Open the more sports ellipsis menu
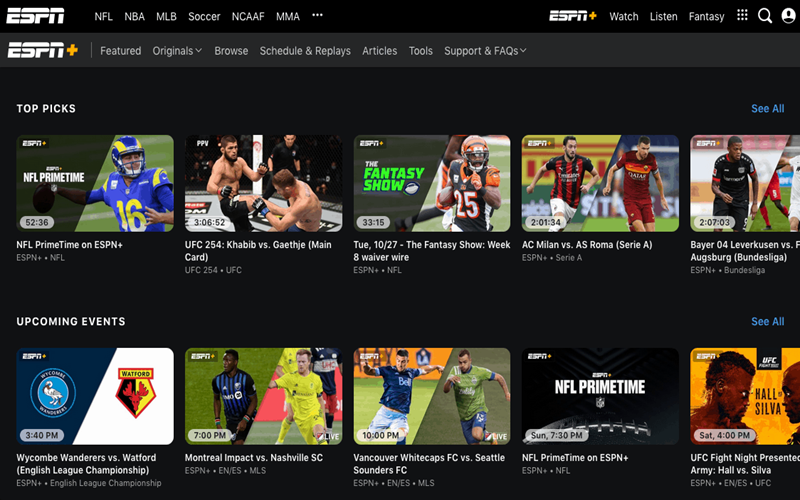This screenshot has width=800, height=500. pyautogui.click(x=317, y=15)
